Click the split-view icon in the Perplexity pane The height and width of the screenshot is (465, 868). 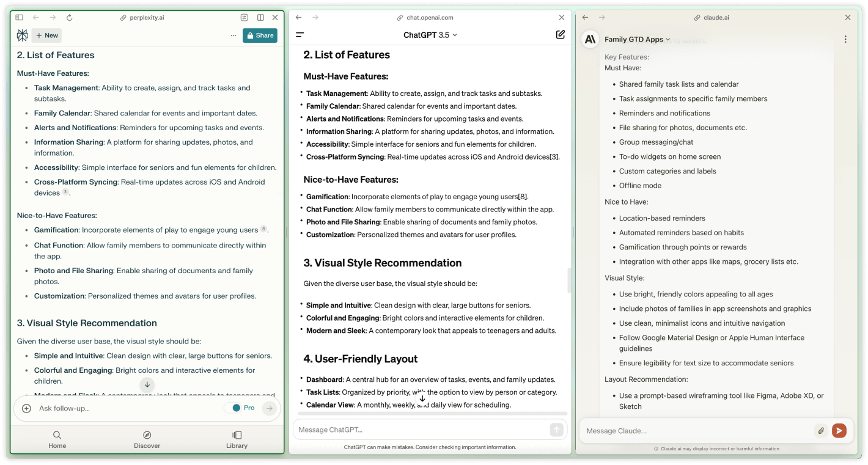[261, 18]
